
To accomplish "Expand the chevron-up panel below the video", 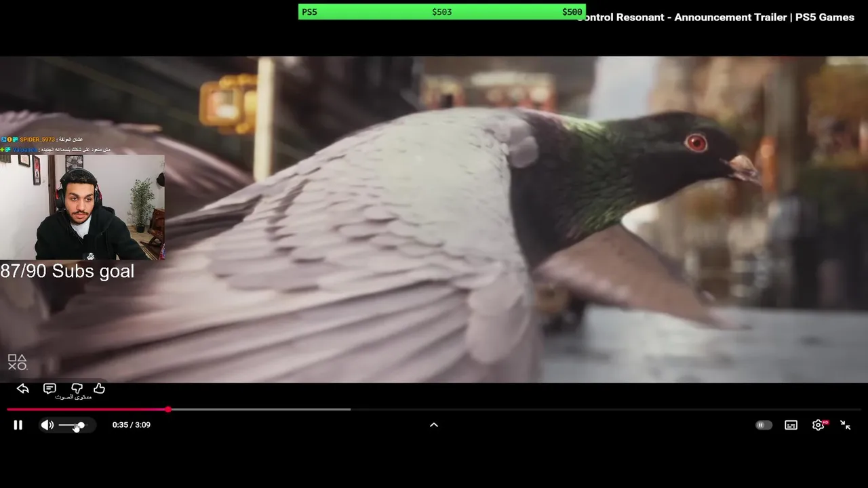I will point(434,425).
